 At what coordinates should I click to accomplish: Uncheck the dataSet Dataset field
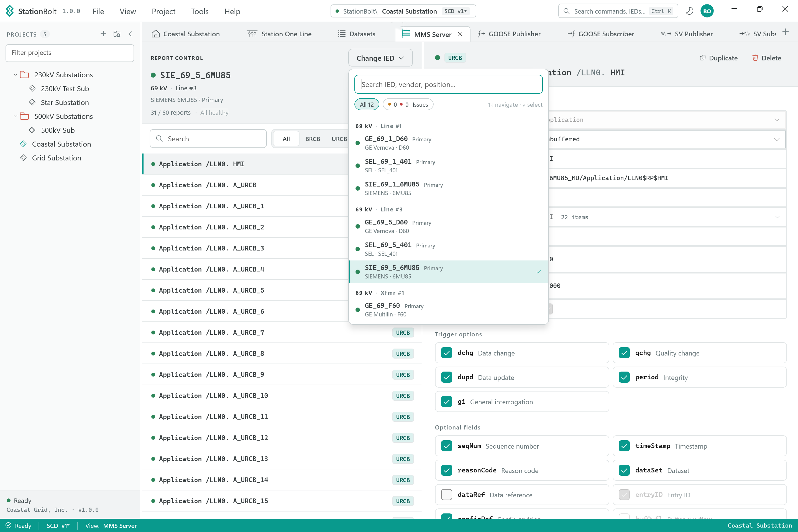[x=624, y=470]
